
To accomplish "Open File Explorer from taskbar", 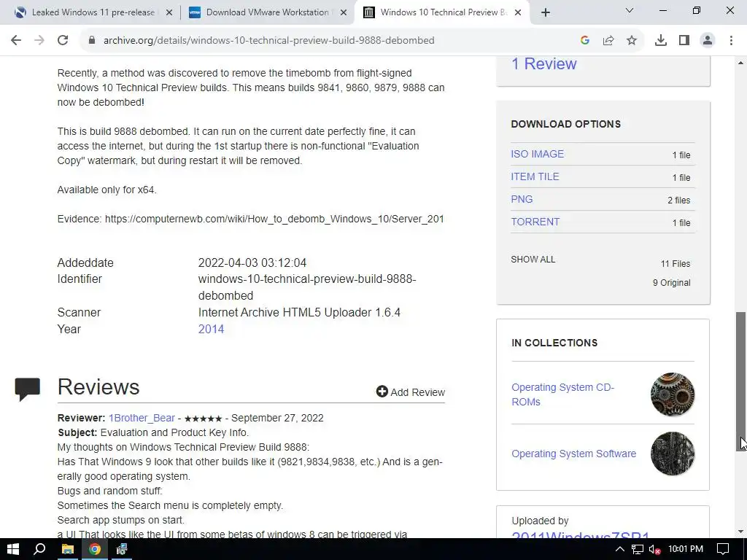I will pos(68,549).
